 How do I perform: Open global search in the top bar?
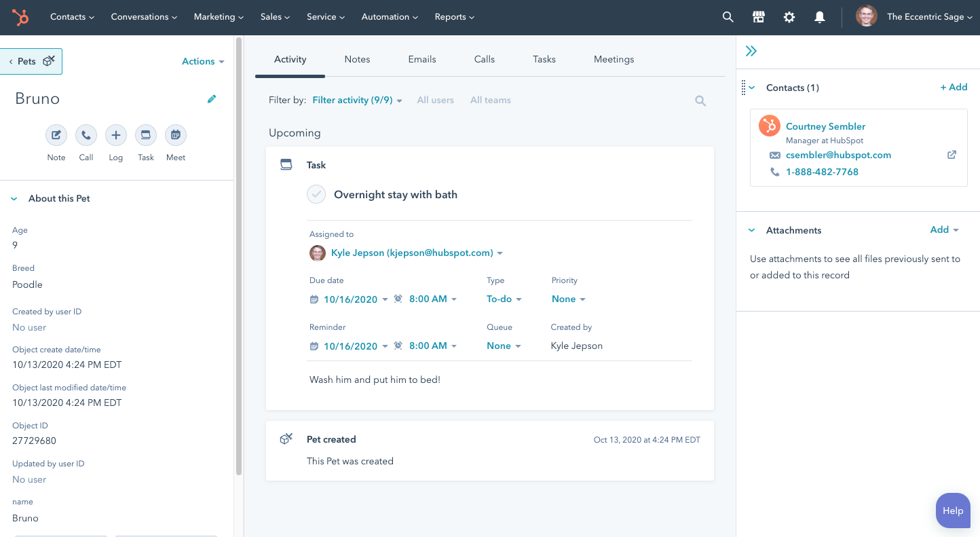[728, 17]
